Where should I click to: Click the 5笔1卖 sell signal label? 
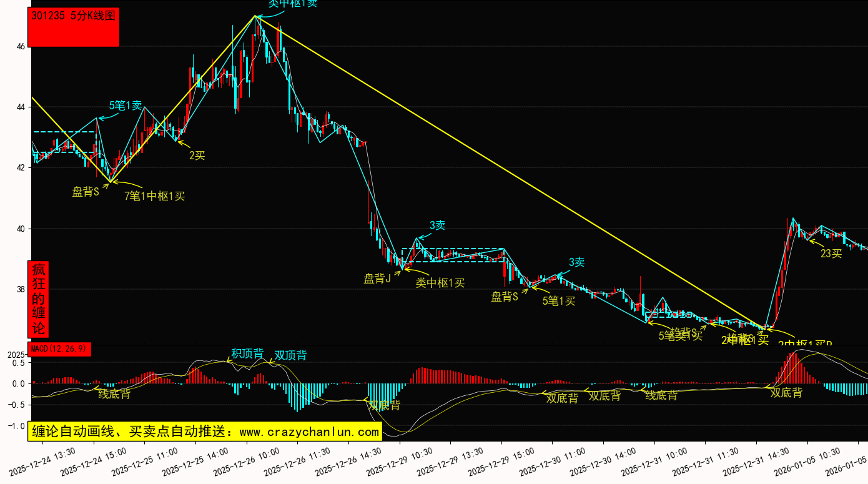pos(126,106)
